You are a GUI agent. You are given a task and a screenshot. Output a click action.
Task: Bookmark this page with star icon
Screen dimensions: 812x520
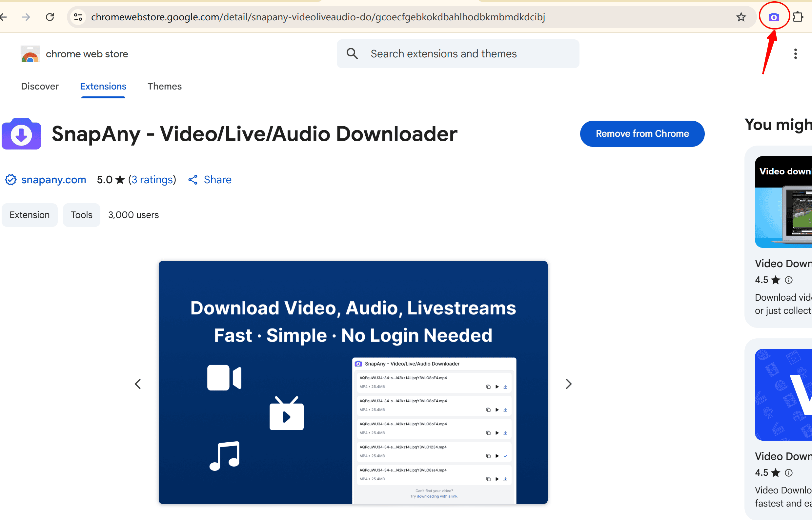tap(741, 17)
